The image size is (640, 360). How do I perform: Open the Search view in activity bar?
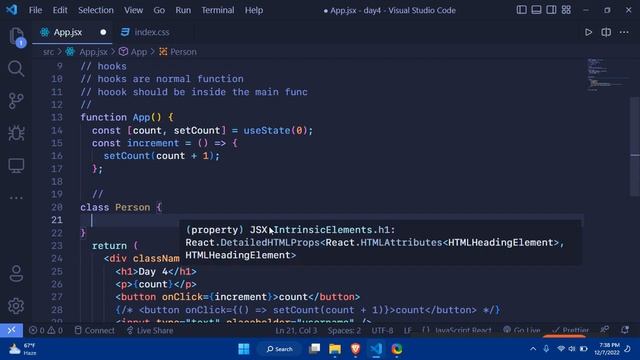[16, 69]
